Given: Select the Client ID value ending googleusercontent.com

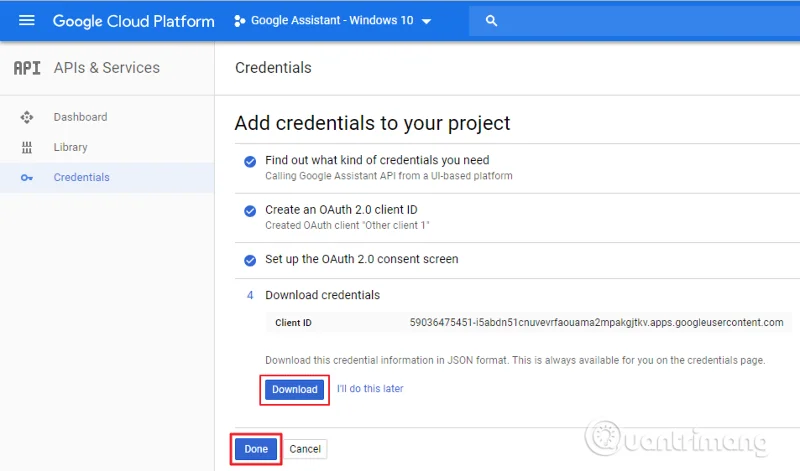Looking at the screenshot, I should coord(596,323).
